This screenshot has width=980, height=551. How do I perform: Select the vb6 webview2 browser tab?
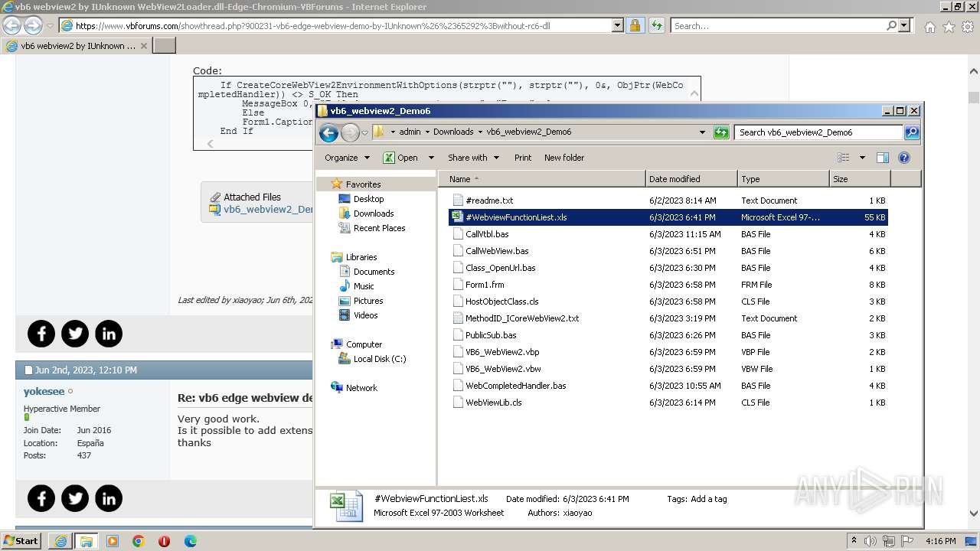point(76,46)
